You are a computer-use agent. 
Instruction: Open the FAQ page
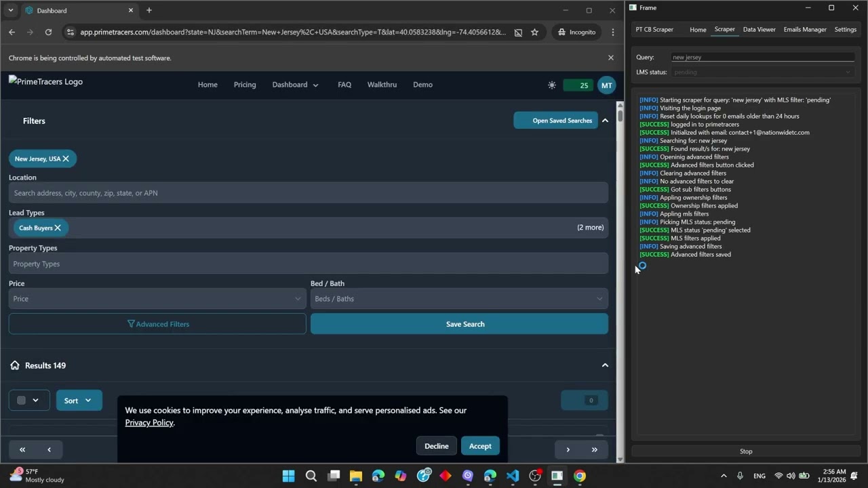344,85
